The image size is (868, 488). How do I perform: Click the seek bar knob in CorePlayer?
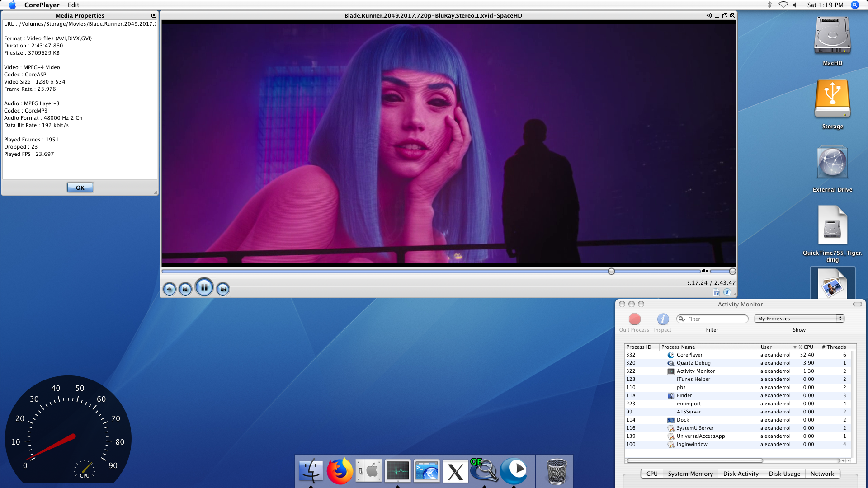[x=611, y=271]
